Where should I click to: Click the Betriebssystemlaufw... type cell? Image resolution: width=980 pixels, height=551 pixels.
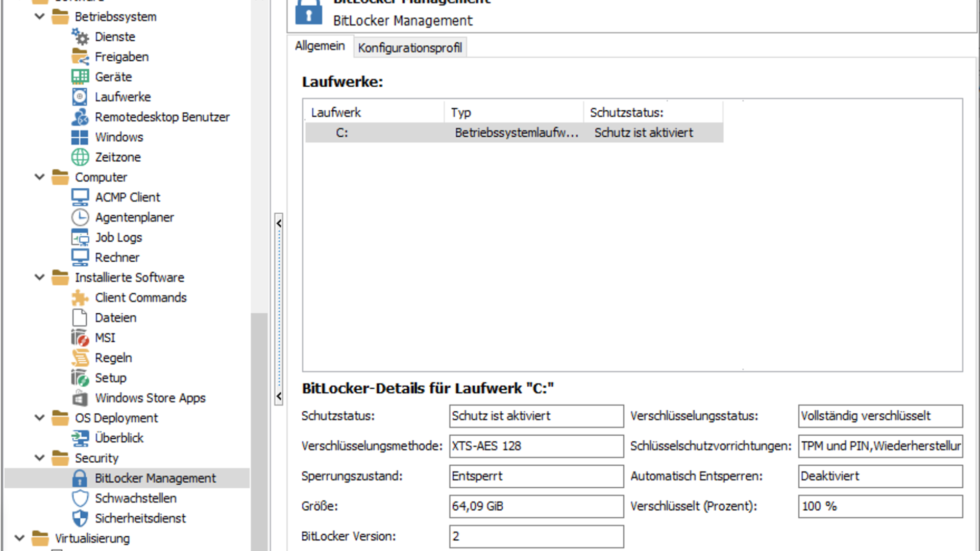pos(517,133)
